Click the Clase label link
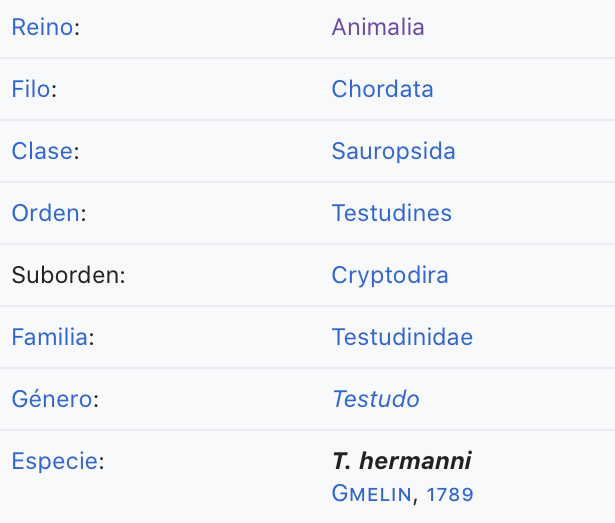 coord(42,151)
